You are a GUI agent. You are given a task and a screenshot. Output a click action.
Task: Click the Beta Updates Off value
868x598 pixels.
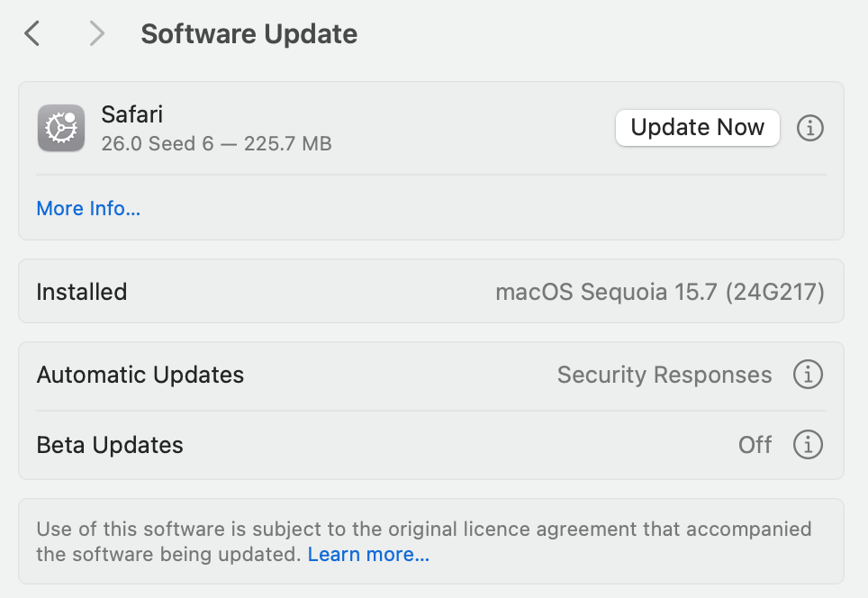(755, 445)
